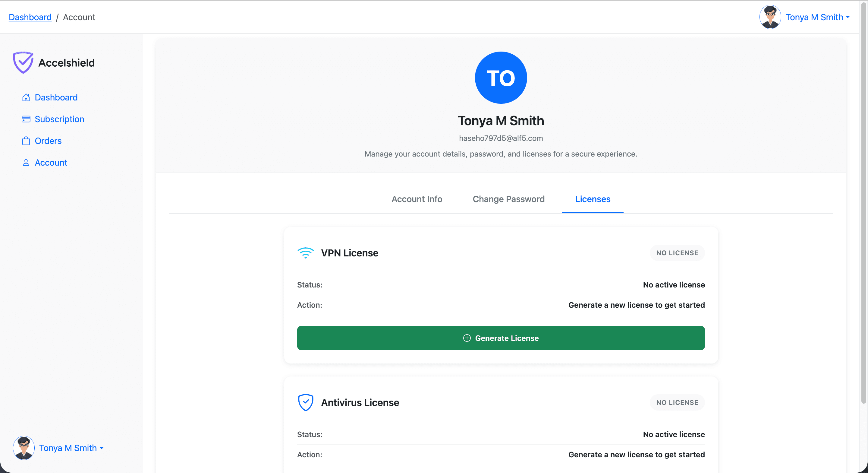
Task: Click the Dashboard breadcrumb link
Action: point(30,17)
